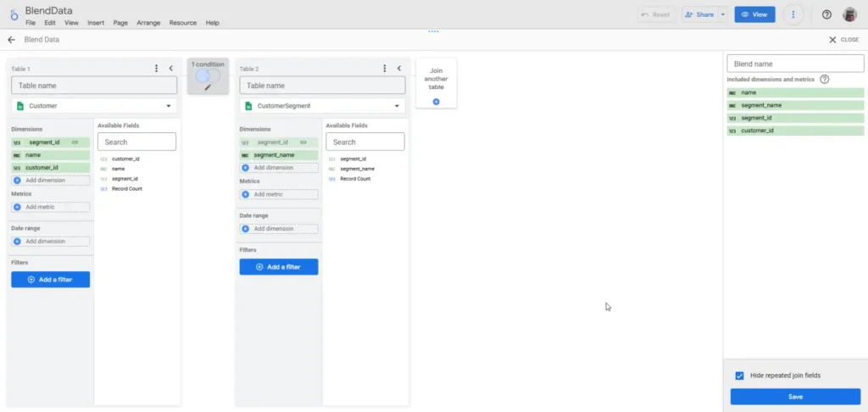
Task: Click segment_name dimension chip in Table 2
Action: 278,155
